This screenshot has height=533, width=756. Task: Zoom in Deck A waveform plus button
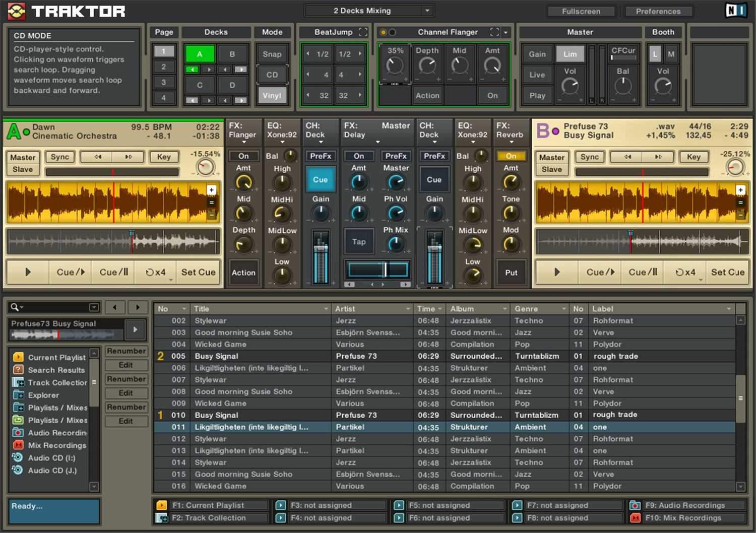pyautogui.click(x=212, y=190)
